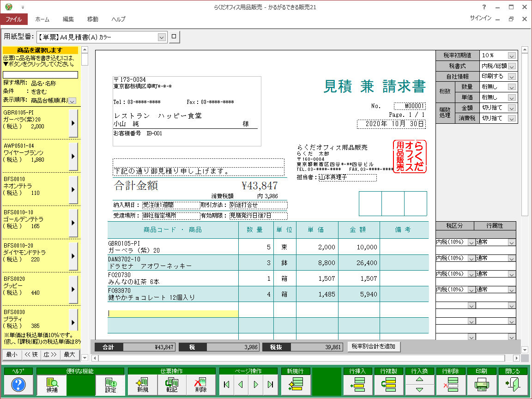Click the 候補 candidate search icon
This screenshot has height=399, width=532.
[52, 385]
